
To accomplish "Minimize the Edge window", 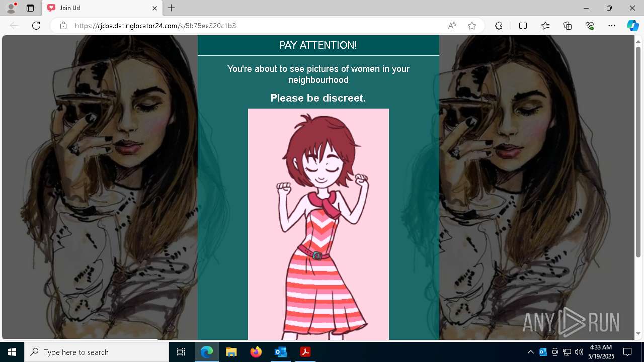I will pyautogui.click(x=586, y=8).
